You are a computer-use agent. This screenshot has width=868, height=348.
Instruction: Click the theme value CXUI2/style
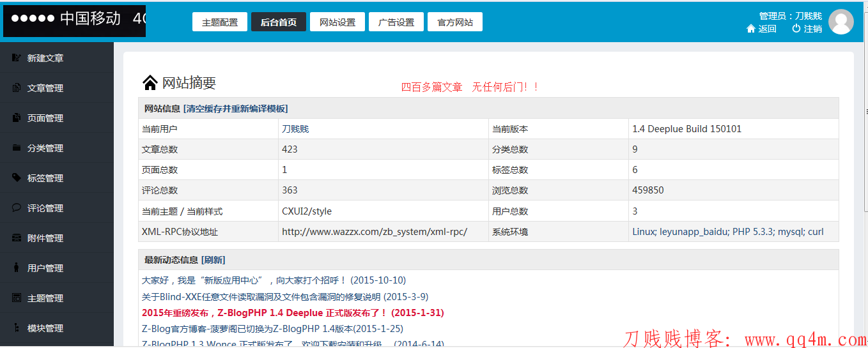307,211
